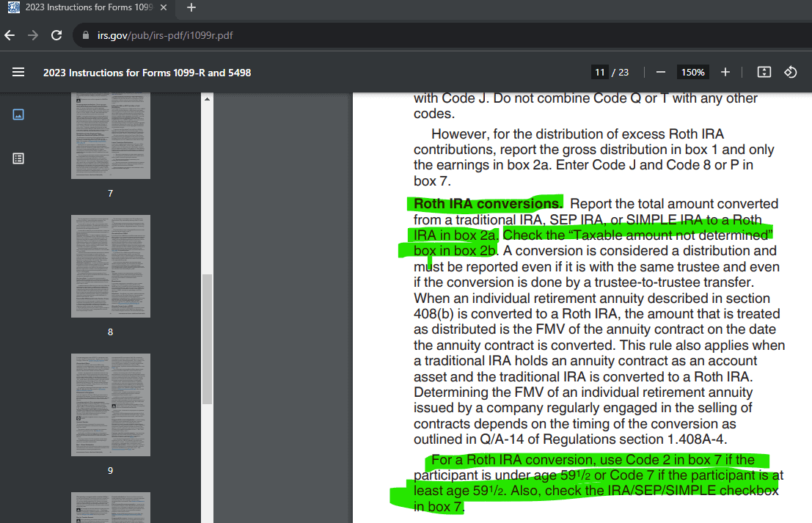Click the page number input field
Viewport: 812px width, 523px height.
pyautogui.click(x=600, y=72)
